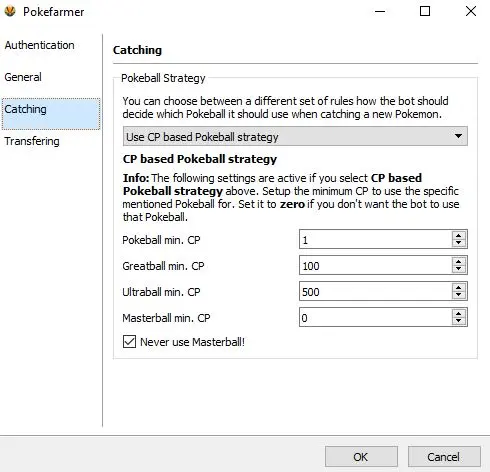The width and height of the screenshot is (490, 472).
Task: Decrease Pokeball min. CP with down arrow
Action: (459, 243)
